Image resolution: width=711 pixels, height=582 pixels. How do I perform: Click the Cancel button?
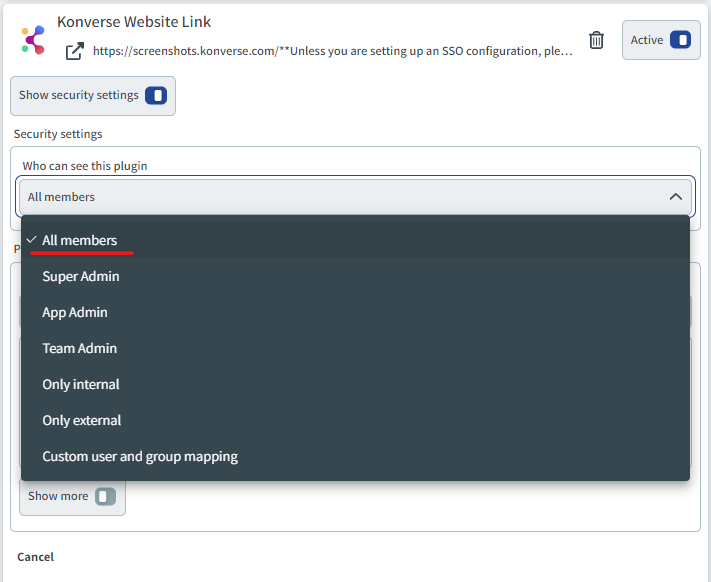pos(35,557)
